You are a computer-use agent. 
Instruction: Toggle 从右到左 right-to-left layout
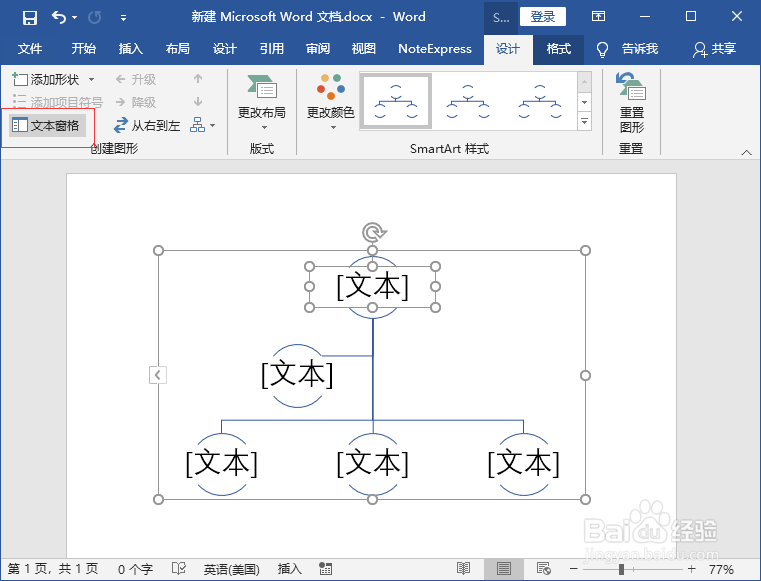click(147, 126)
